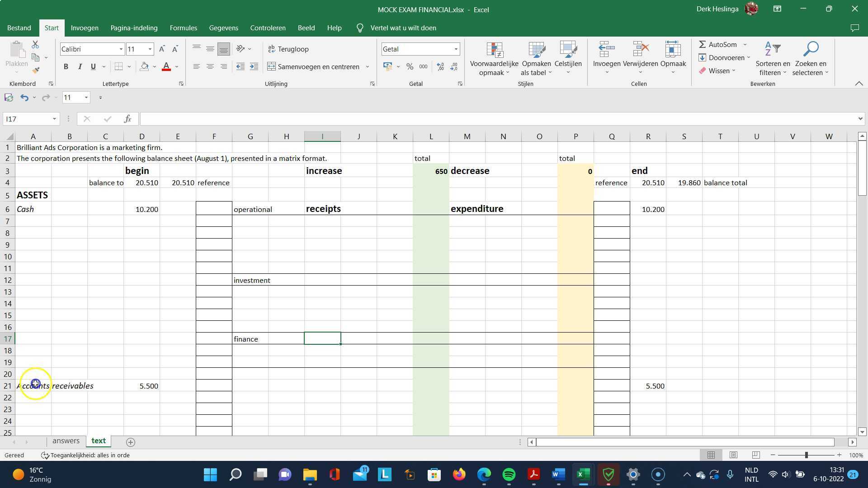The width and height of the screenshot is (868, 488).
Task: Expand the Calibri font name dropdown
Action: (x=121, y=49)
